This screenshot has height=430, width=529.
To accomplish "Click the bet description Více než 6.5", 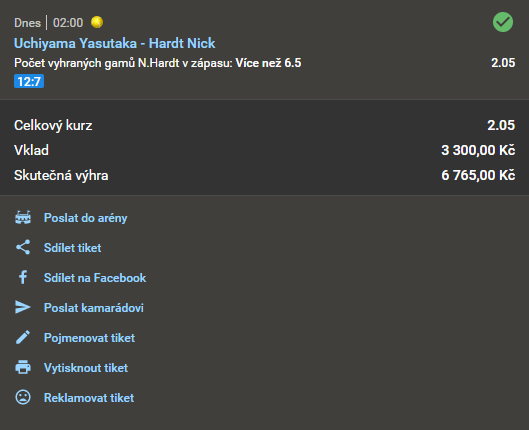I will pyautogui.click(x=268, y=63).
